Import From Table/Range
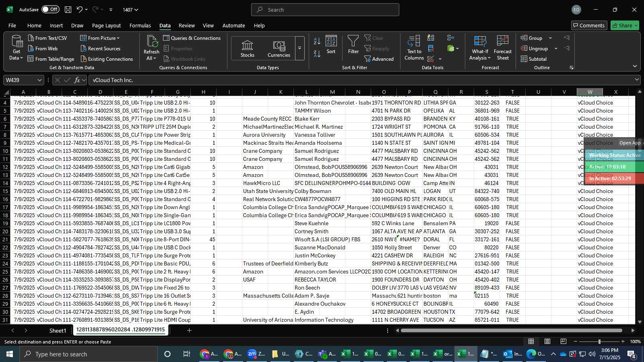 click(51, 59)
